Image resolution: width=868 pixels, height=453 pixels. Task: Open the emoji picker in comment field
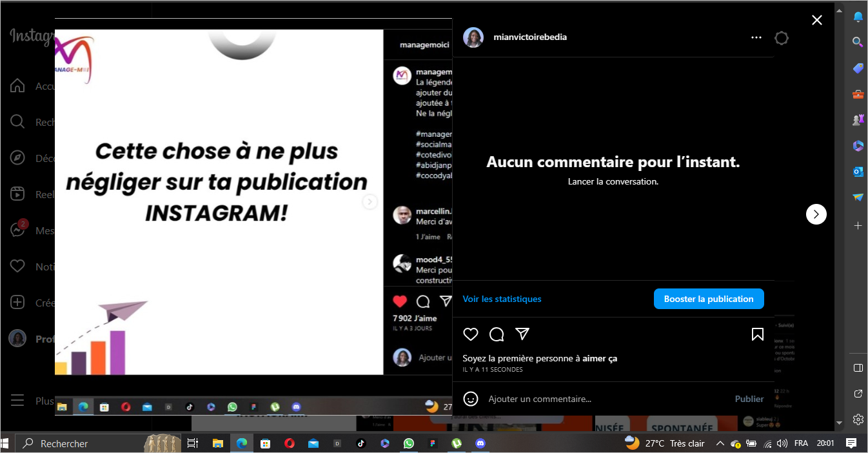(x=471, y=399)
